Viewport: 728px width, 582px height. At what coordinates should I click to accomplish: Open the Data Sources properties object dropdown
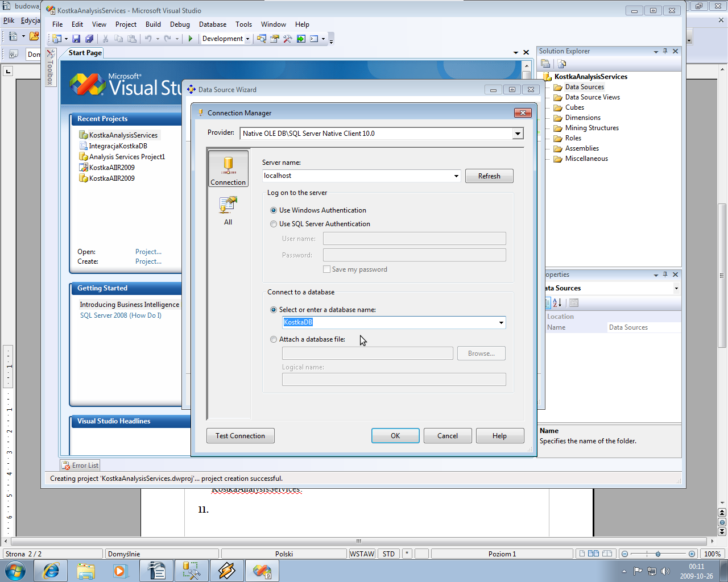pos(676,288)
